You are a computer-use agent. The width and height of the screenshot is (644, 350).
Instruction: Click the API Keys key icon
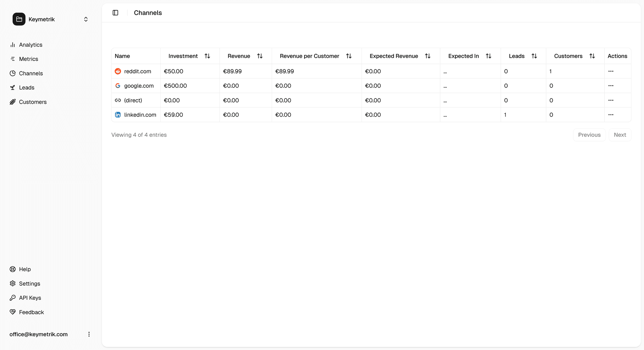pos(13,298)
